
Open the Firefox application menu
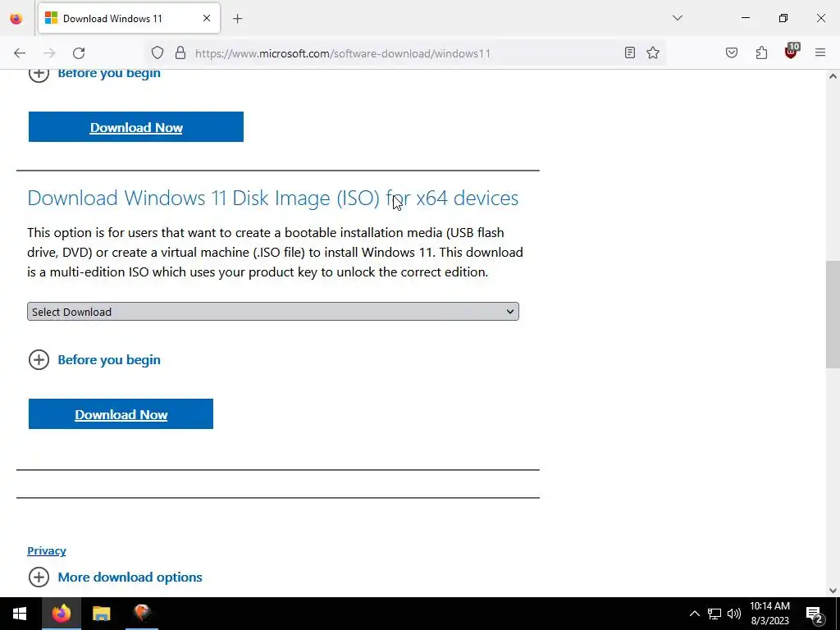(x=820, y=52)
